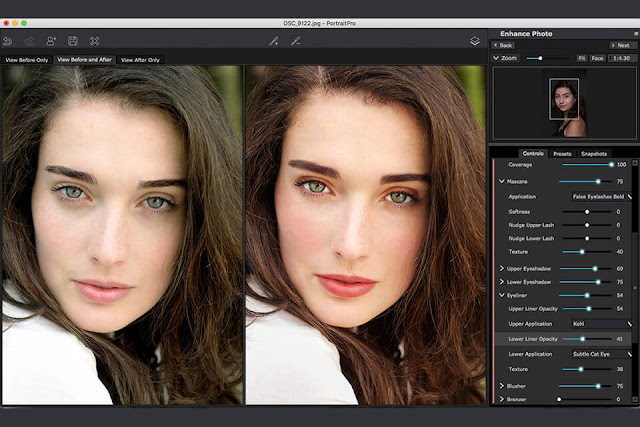This screenshot has height=427, width=640.
Task: Expand the Upper Eyeshadow section
Action: point(502,269)
